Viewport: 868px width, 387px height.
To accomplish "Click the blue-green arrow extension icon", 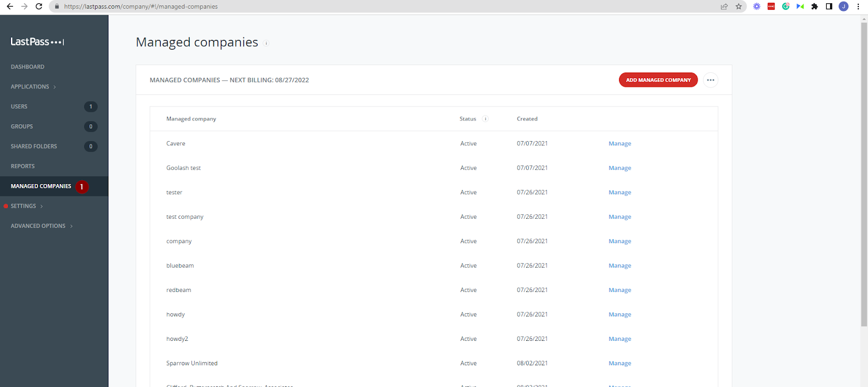I will click(800, 7).
